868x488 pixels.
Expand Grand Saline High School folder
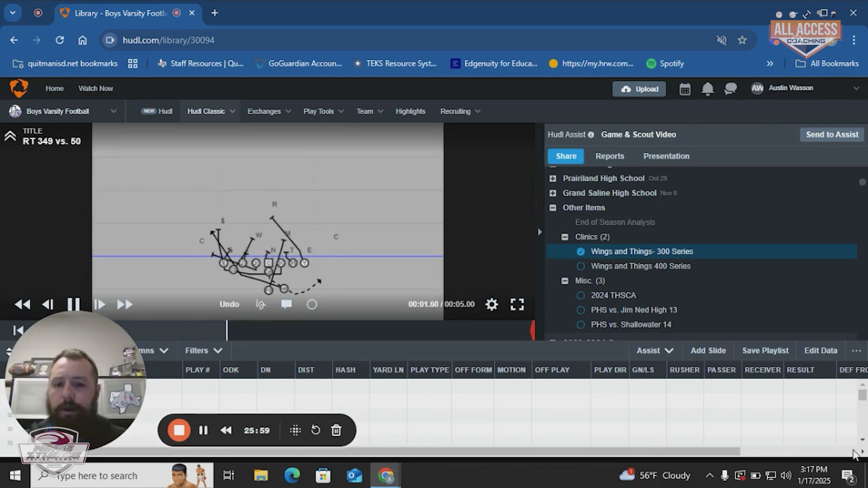coord(552,193)
